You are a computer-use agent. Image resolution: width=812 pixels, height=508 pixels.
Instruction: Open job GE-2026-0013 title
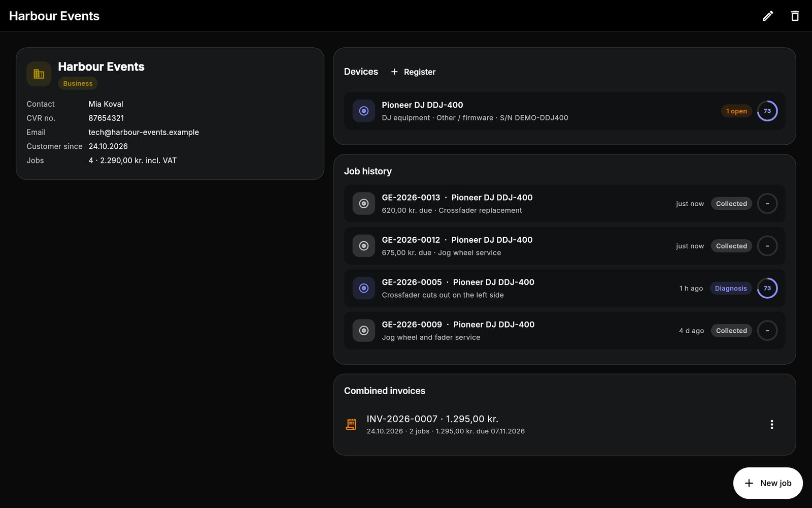pos(457,198)
